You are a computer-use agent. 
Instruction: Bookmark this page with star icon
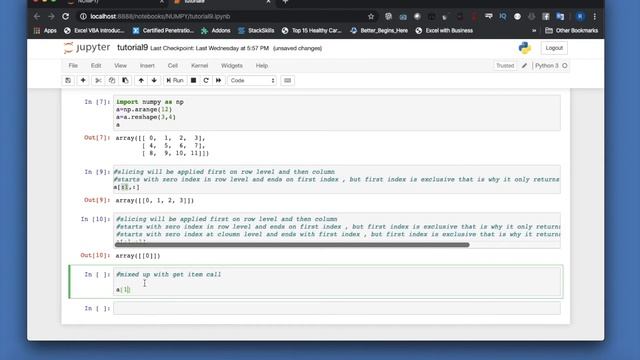tap(371, 16)
